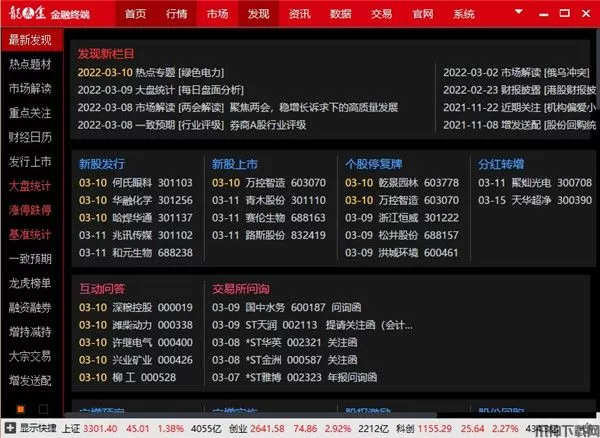Viewport: 600px width, 438px height.
Task: Open the 官网 menu
Action: 422,14
